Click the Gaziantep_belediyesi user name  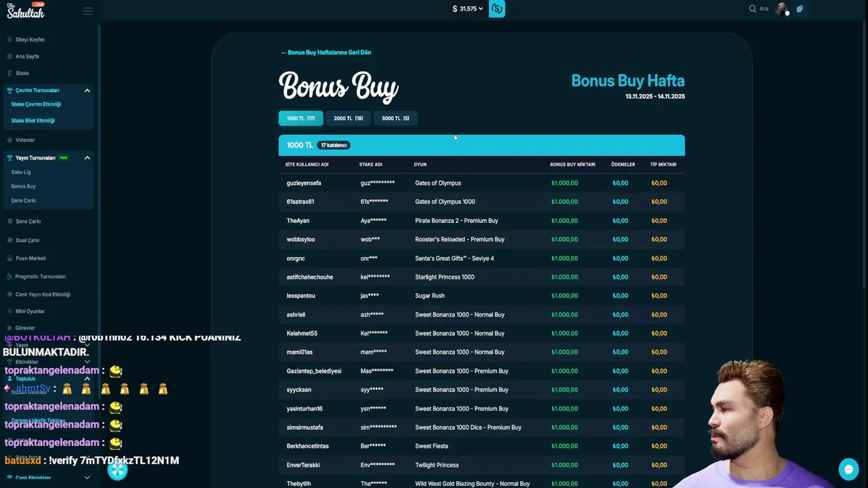coord(314,371)
